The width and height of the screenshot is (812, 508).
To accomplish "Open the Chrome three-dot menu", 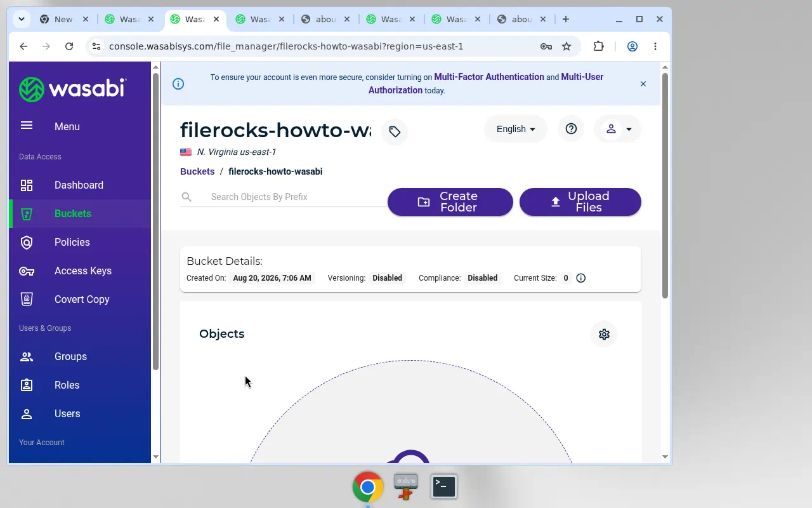I will [655, 46].
